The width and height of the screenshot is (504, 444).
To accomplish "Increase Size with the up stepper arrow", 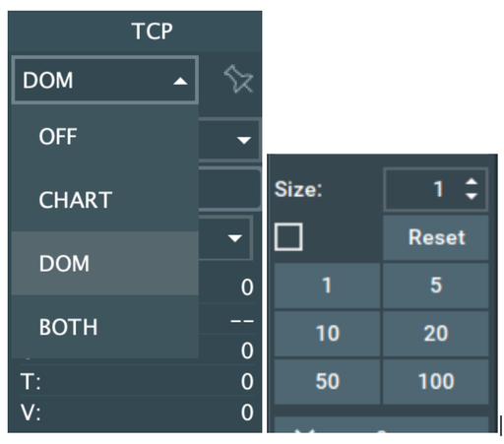I will (x=472, y=182).
